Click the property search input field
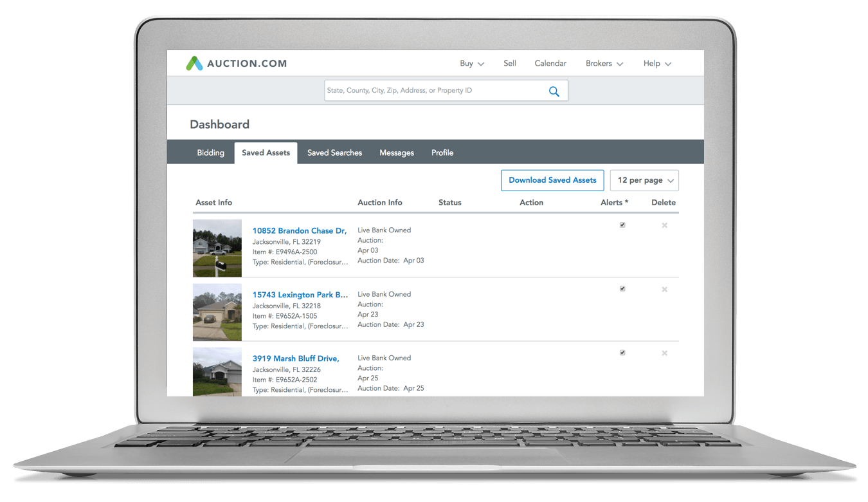868x502 pixels. tap(431, 91)
